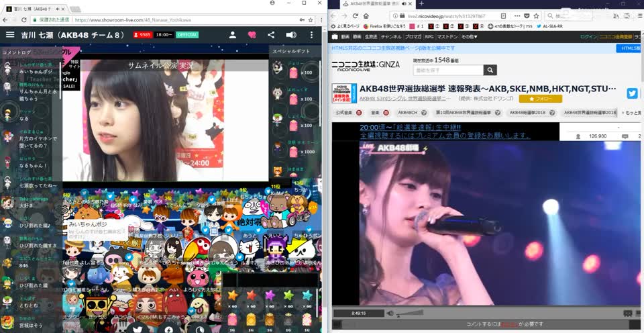
Task: Save page to Pocket in Firefox
Action: tap(527, 16)
